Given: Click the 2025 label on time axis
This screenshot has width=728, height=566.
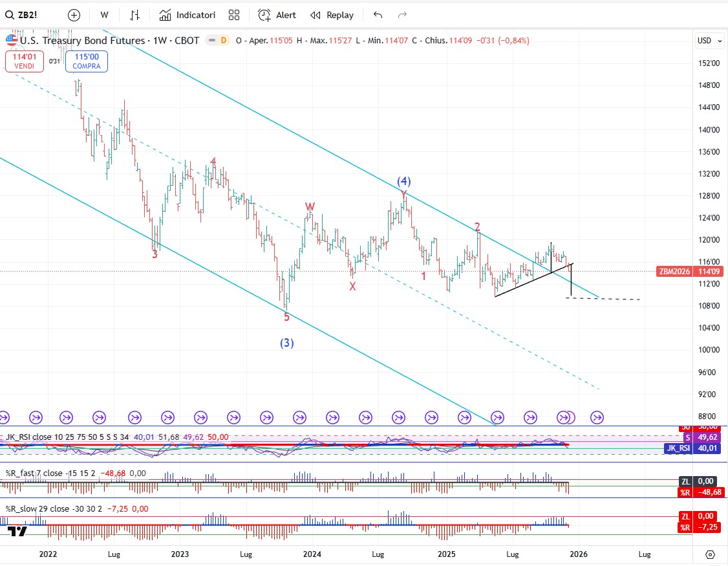Looking at the screenshot, I should pyautogui.click(x=447, y=554).
